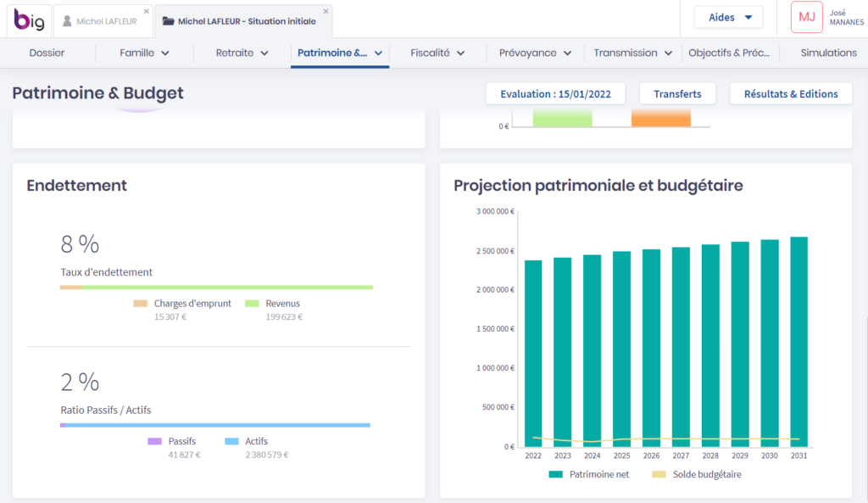Open the Aides dropdown
Screen dimensions: 868x503
pos(728,17)
